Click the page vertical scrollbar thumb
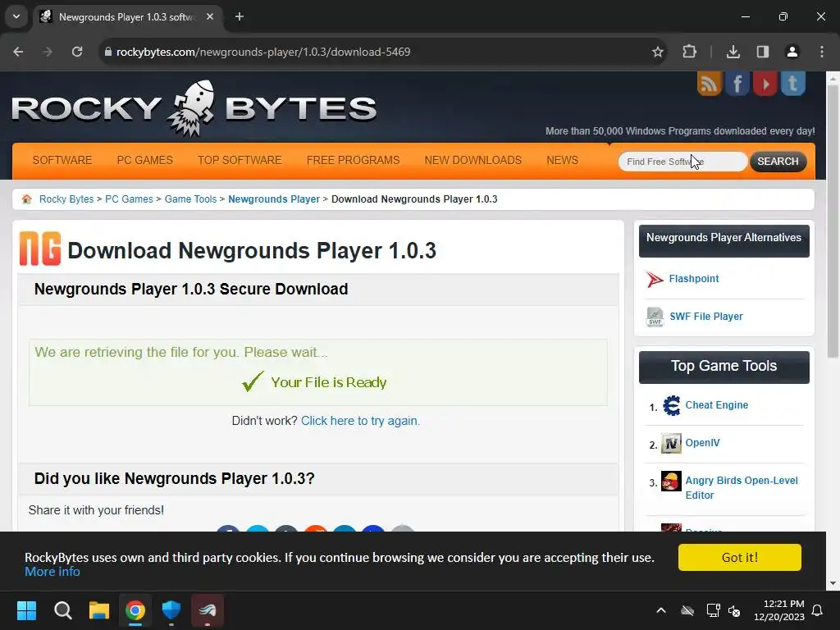The width and height of the screenshot is (840, 630). click(833, 221)
